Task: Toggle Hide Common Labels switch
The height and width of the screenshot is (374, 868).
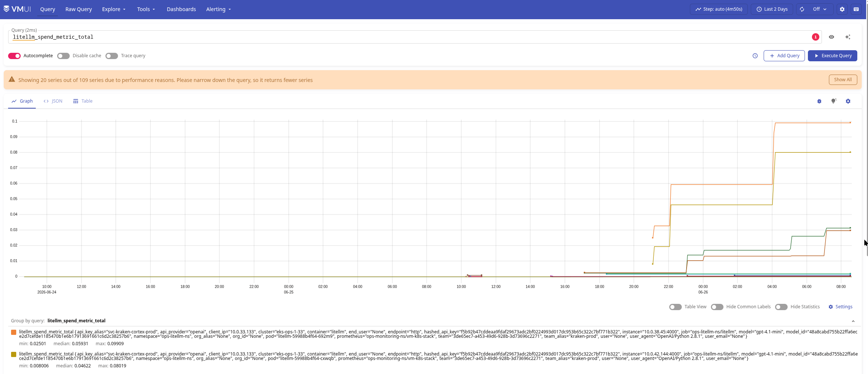Action: click(x=717, y=307)
